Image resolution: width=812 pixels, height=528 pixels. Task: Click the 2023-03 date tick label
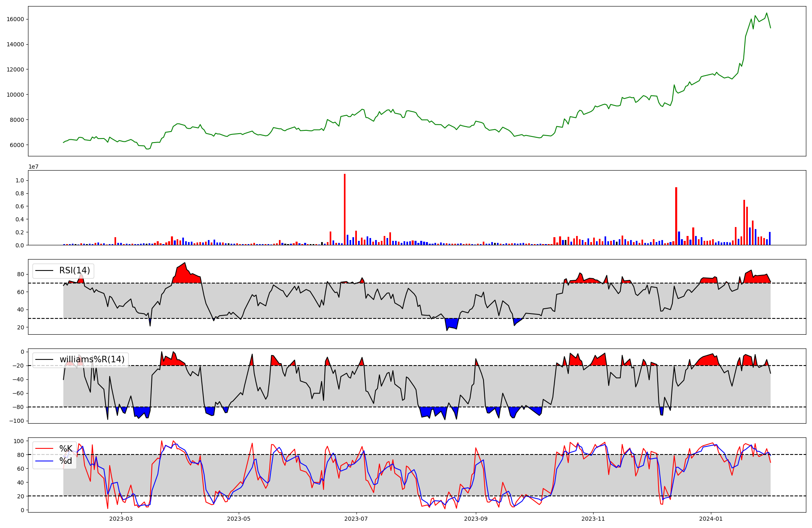pos(121,519)
